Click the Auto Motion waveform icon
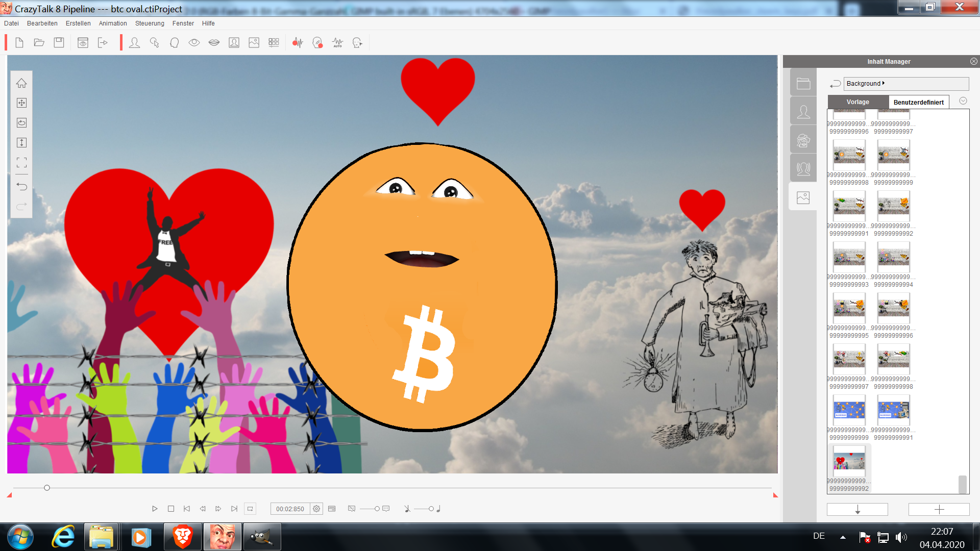This screenshot has height=551, width=980. pos(337,43)
